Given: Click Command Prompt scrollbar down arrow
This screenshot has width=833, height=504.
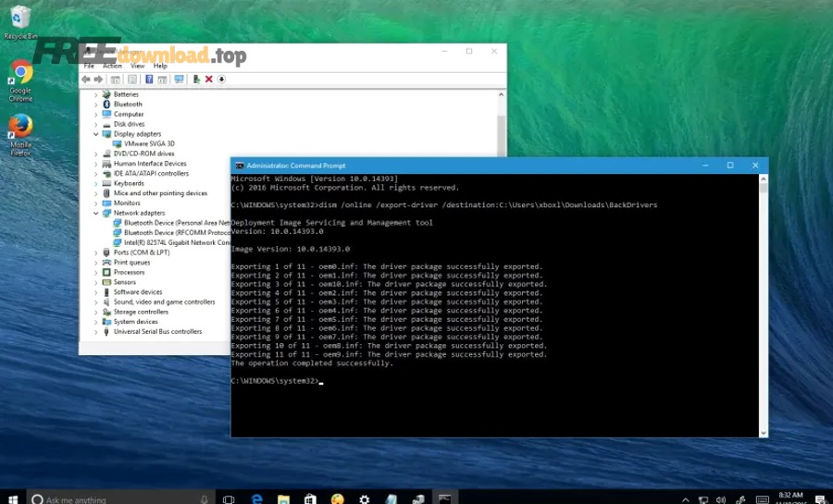Looking at the screenshot, I should (x=764, y=433).
